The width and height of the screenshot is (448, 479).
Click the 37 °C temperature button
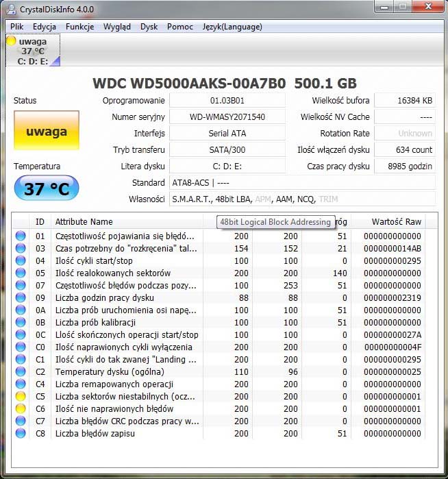click(47, 188)
